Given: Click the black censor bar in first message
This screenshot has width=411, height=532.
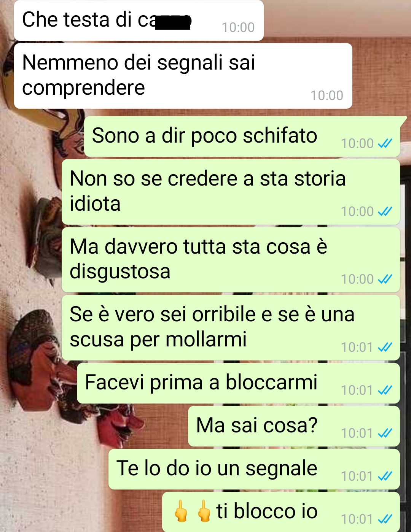Looking at the screenshot, I should 173,22.
